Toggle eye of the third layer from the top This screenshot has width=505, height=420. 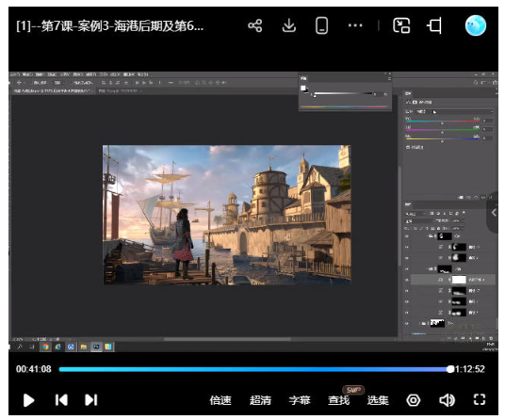[407, 258]
